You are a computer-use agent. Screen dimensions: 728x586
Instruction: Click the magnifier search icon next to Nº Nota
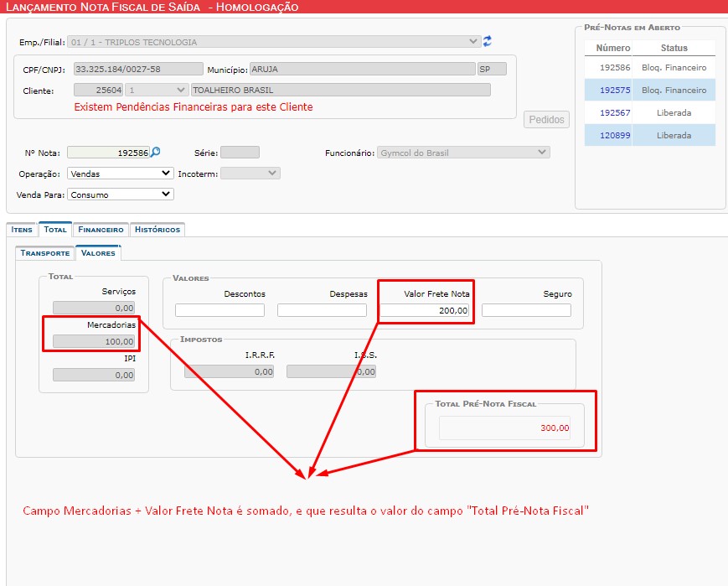click(156, 152)
